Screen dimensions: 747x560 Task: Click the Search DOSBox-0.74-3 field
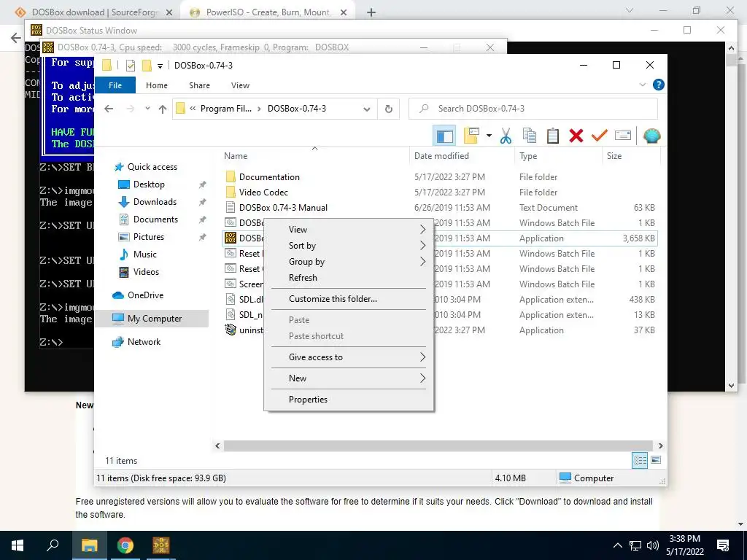click(x=533, y=109)
